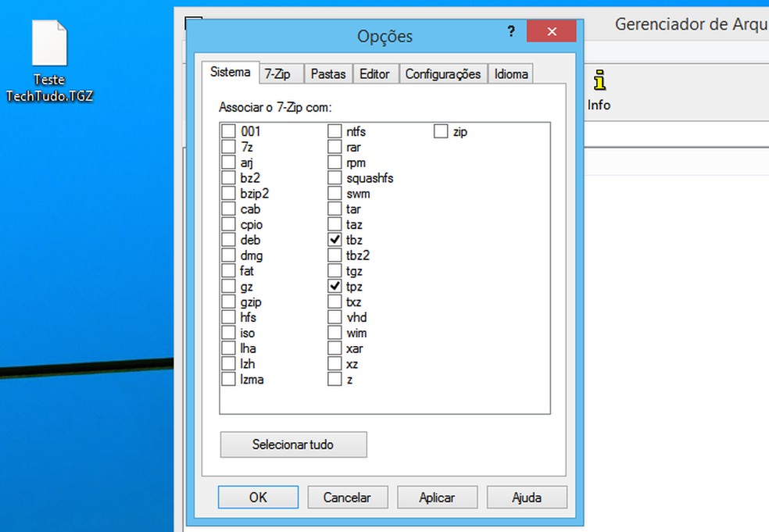This screenshot has width=769, height=532.
Task: Open the Editor tab
Action: tap(374, 74)
